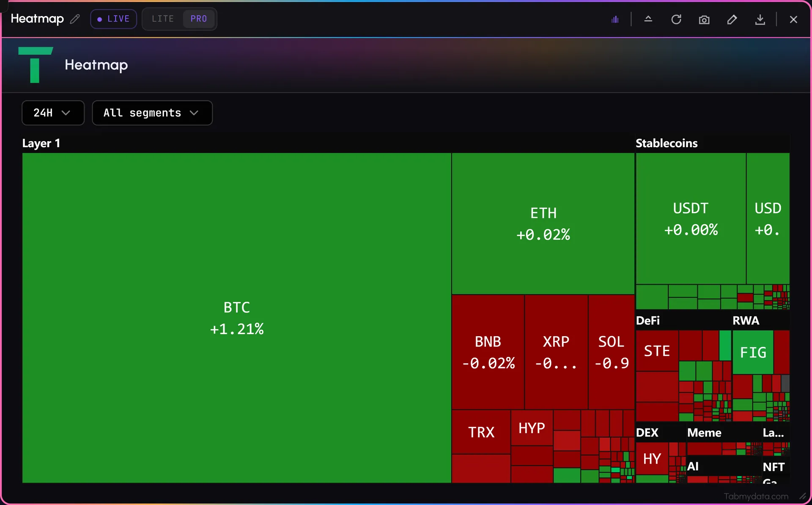Click the TRX tile
The width and height of the screenshot is (812, 505).
481,432
